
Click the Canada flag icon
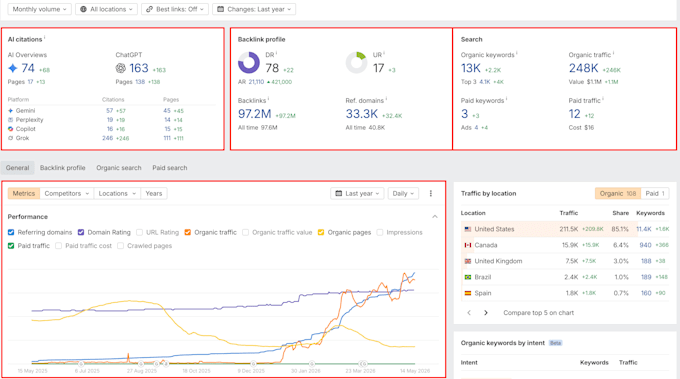pyautogui.click(x=468, y=245)
